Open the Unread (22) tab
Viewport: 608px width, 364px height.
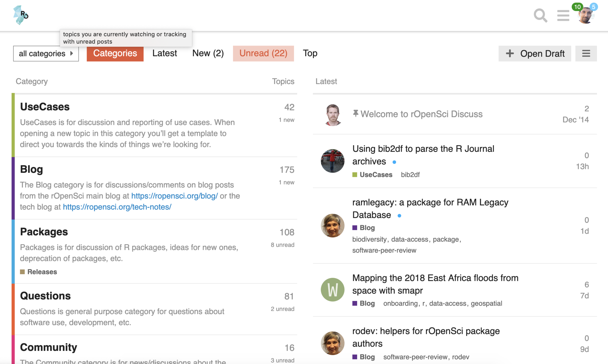[x=263, y=53]
